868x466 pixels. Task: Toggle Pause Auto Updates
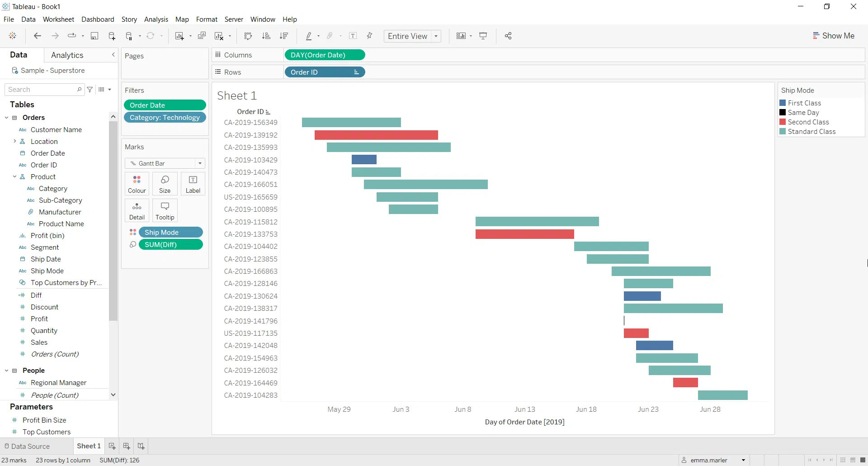[128, 36]
